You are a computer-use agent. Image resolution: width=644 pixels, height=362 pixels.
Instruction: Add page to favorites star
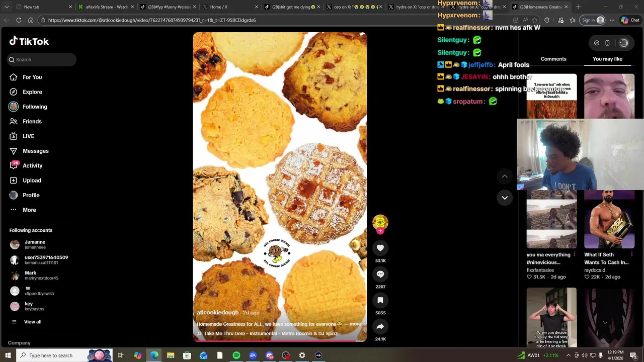(x=535, y=20)
